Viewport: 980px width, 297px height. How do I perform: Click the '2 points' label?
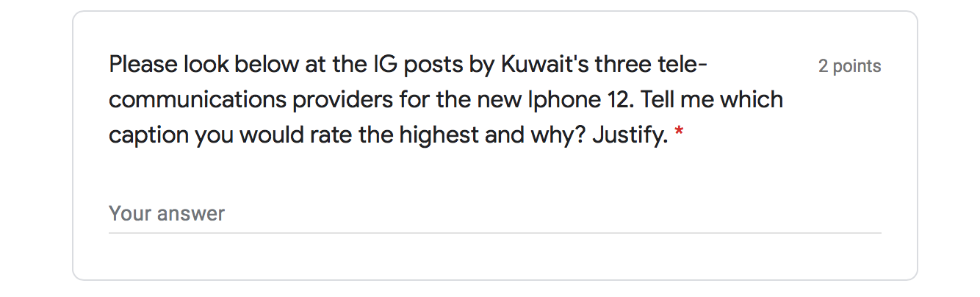pyautogui.click(x=850, y=66)
